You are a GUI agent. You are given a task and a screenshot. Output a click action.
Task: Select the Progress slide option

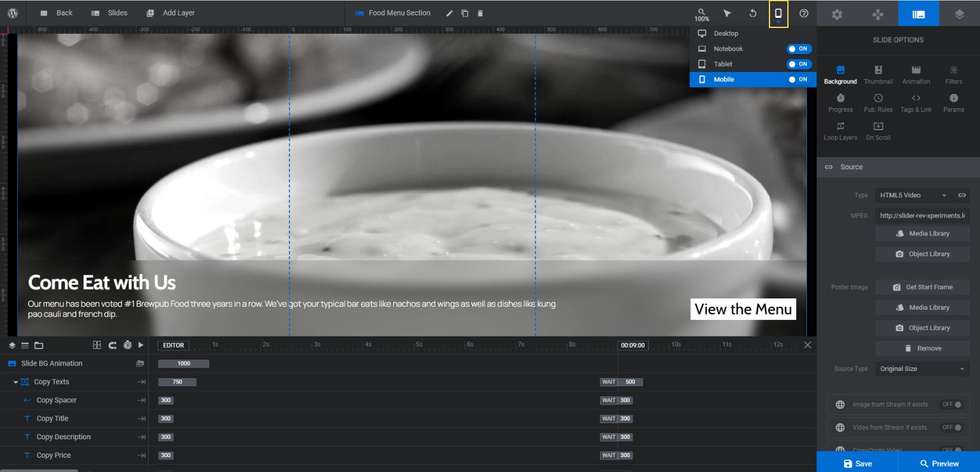click(840, 103)
